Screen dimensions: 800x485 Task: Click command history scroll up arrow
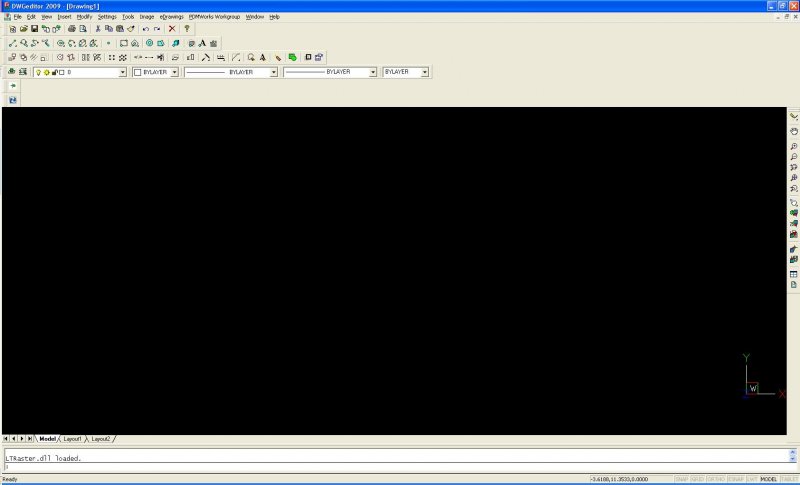click(792, 452)
